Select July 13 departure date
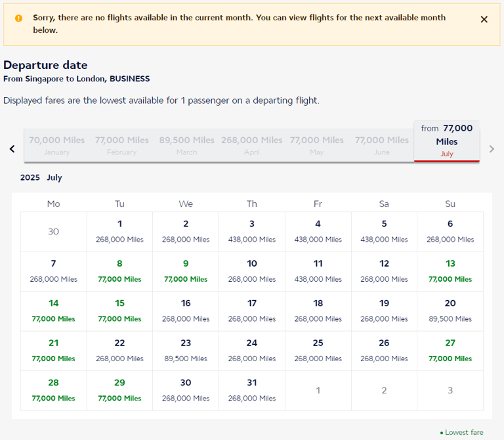The image size is (504, 440). pos(450,271)
